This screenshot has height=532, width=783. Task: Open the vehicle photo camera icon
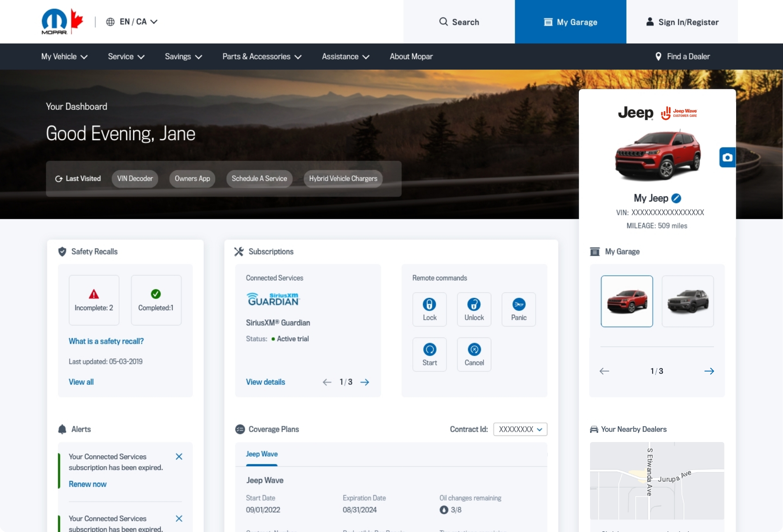[727, 157]
